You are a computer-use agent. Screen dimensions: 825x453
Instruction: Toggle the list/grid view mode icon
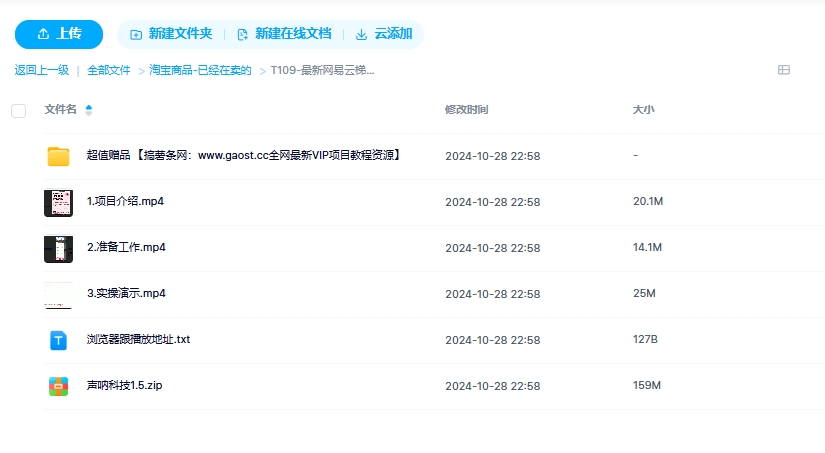pyautogui.click(x=783, y=70)
